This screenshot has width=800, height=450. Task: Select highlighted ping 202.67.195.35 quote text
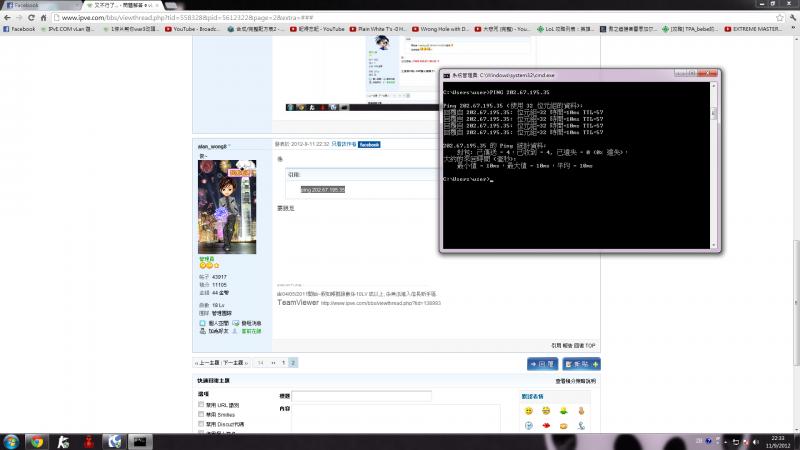click(x=322, y=190)
